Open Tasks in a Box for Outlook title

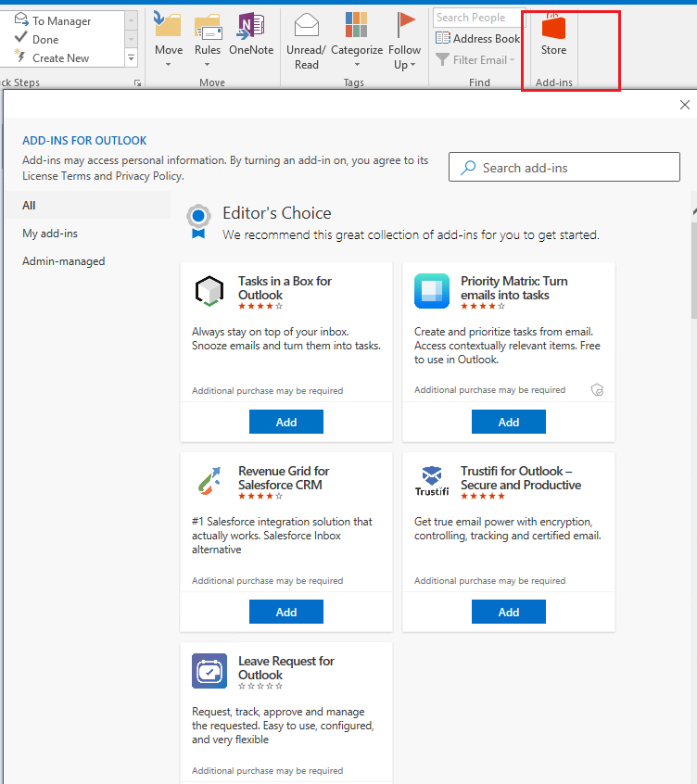point(285,288)
